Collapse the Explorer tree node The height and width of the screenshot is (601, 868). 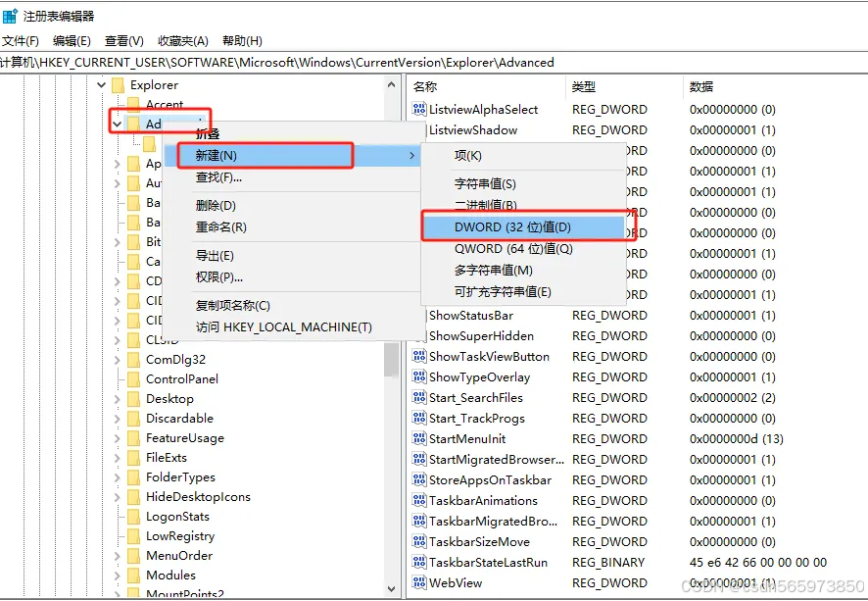[101, 85]
